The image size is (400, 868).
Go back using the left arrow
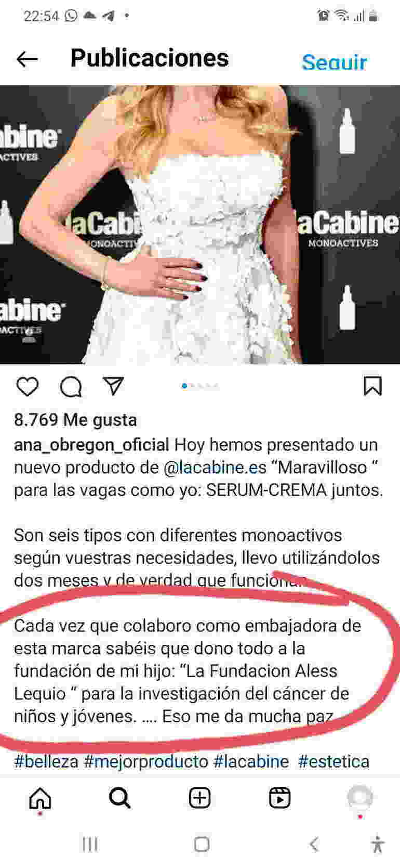point(27,59)
